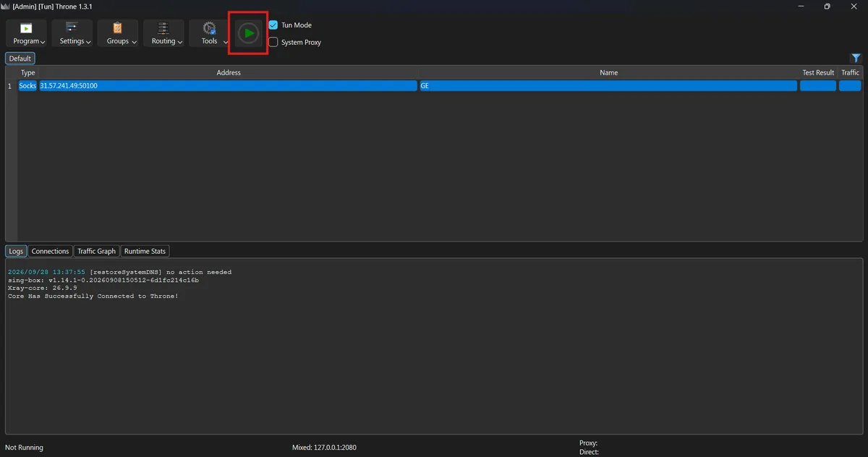This screenshot has width=868, height=457.
Task: Click the Proxy: status label
Action: pos(588,443)
